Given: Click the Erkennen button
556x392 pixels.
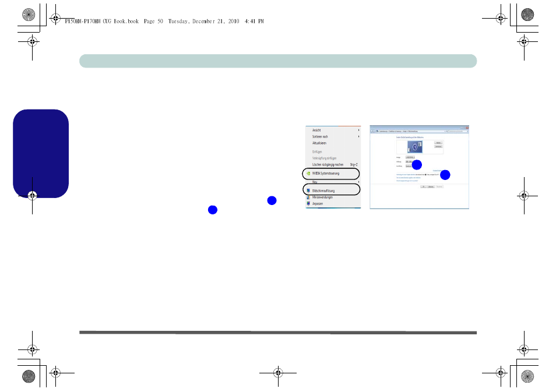Looking at the screenshot, I should 439,143.
